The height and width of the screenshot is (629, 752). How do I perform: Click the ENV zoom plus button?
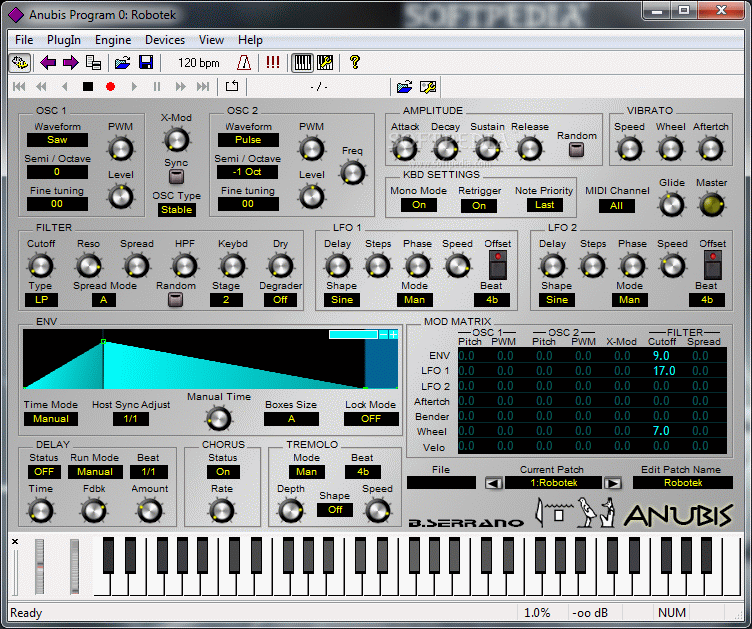click(393, 335)
